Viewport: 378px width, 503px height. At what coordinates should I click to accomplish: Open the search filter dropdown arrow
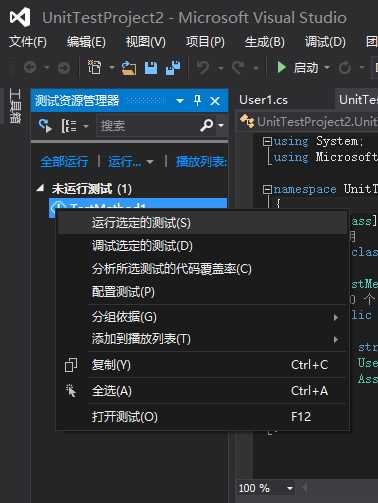pos(221,126)
